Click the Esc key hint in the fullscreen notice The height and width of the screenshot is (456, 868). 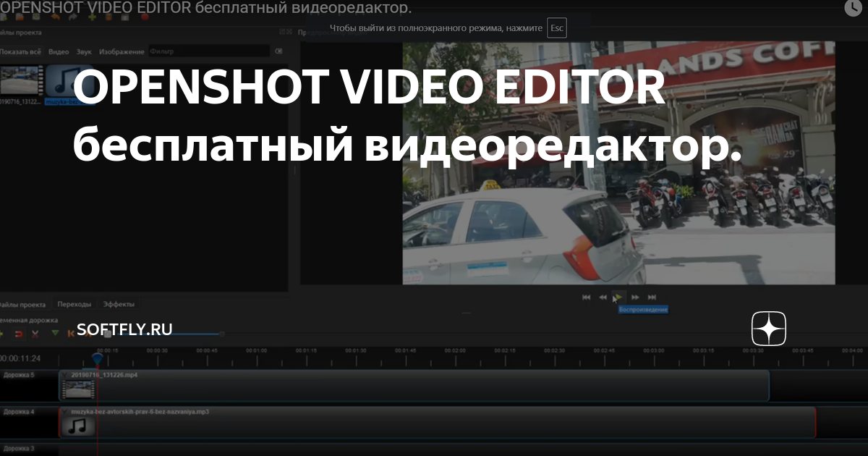click(556, 28)
